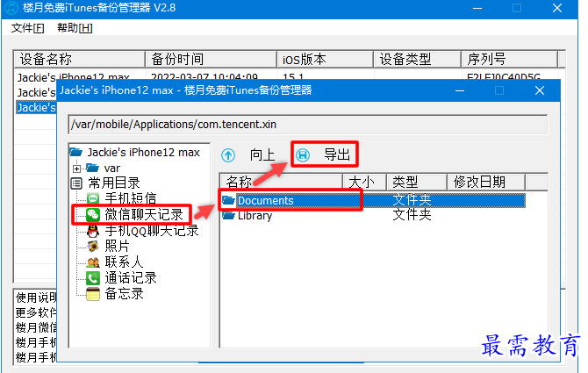This screenshot has width=588, height=373.
Task: Click 设备名称 column header in main window
Action: (80, 59)
